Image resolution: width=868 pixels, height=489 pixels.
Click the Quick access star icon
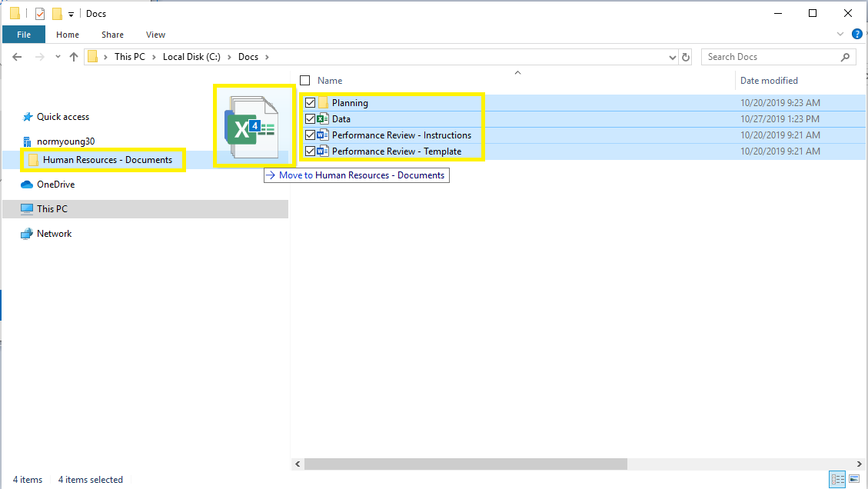(27, 117)
